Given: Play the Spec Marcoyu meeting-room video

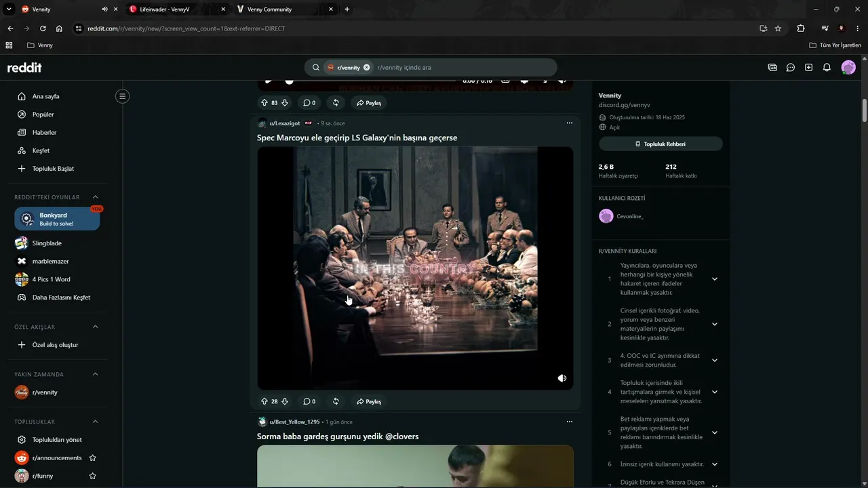Looking at the screenshot, I should click(x=415, y=268).
